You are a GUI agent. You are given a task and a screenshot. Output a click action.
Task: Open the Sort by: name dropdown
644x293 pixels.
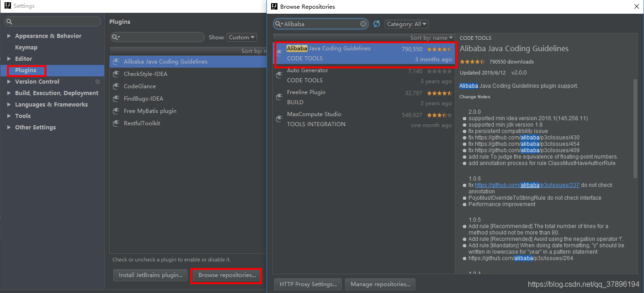[x=431, y=37]
